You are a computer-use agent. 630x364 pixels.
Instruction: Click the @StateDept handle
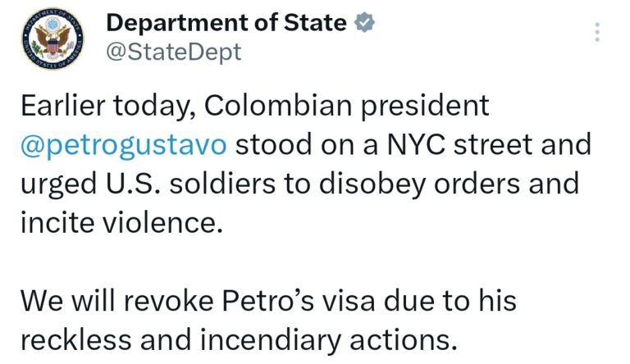(174, 52)
